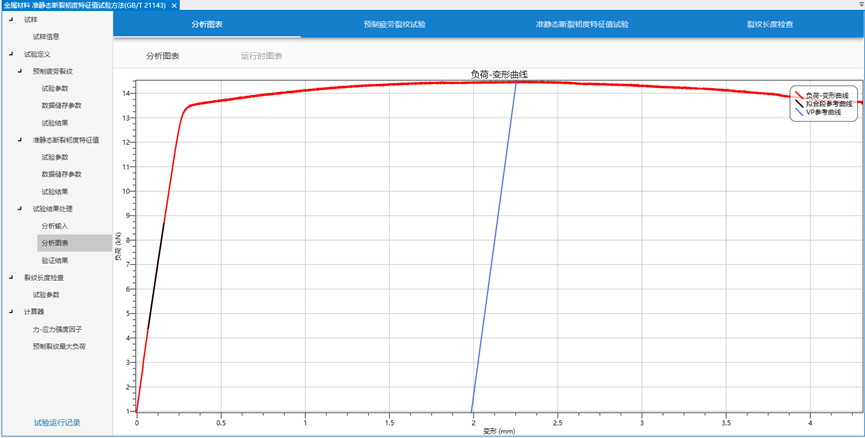865x438 pixels.
Task: Open 预制裂纹最大负荷 calculator item
Action: pyautogui.click(x=59, y=346)
